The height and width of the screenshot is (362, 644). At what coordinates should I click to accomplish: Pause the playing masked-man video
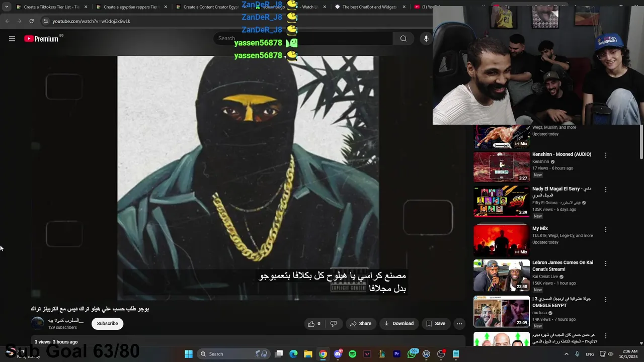click(248, 178)
